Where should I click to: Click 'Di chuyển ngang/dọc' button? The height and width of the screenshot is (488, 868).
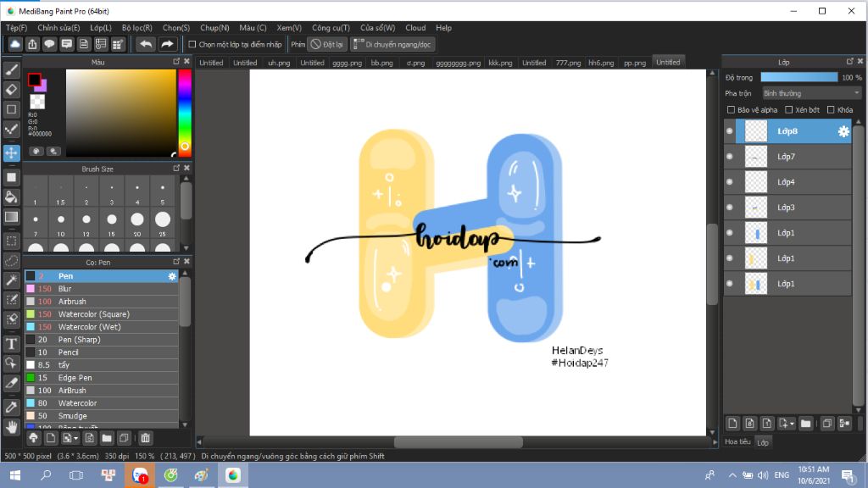(x=392, y=44)
